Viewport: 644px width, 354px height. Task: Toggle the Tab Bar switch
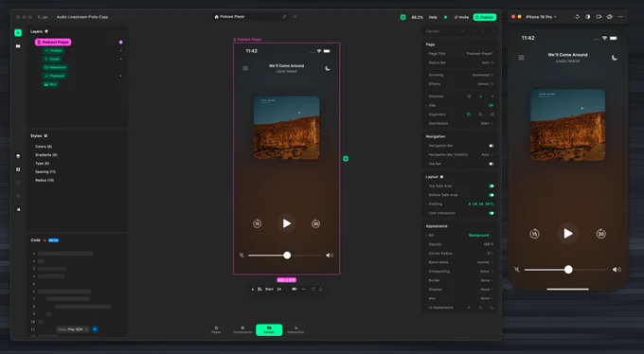click(x=492, y=164)
